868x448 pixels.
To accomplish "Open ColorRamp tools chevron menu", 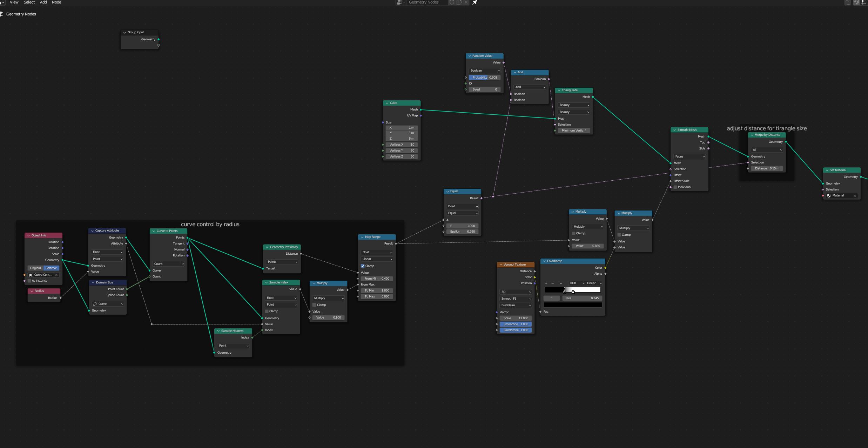I will (561, 283).
